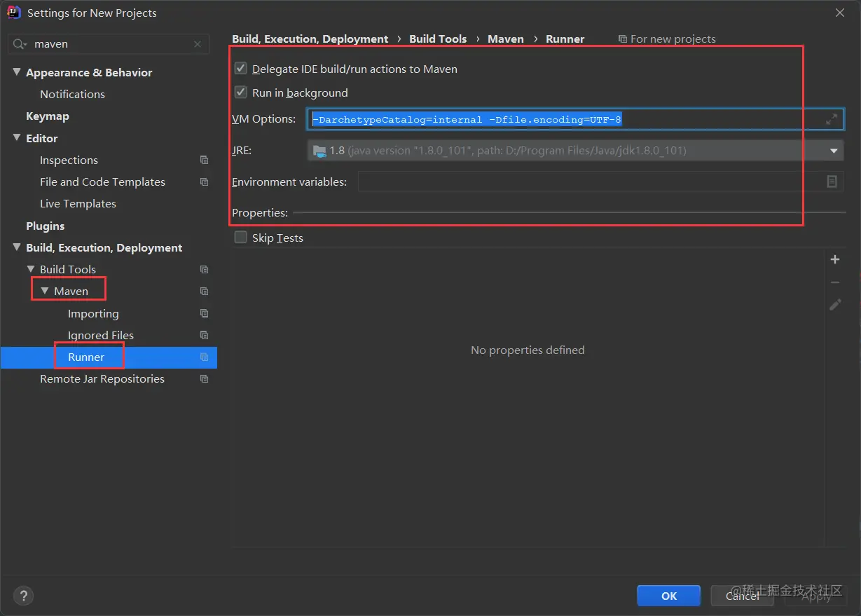Open File and Code Templates page
The width and height of the screenshot is (861, 616).
tap(102, 182)
